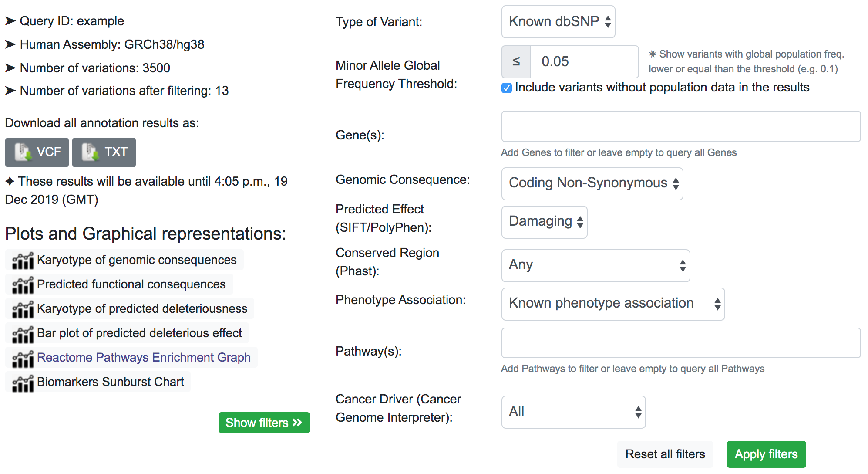Click the Apply filters button

766,454
